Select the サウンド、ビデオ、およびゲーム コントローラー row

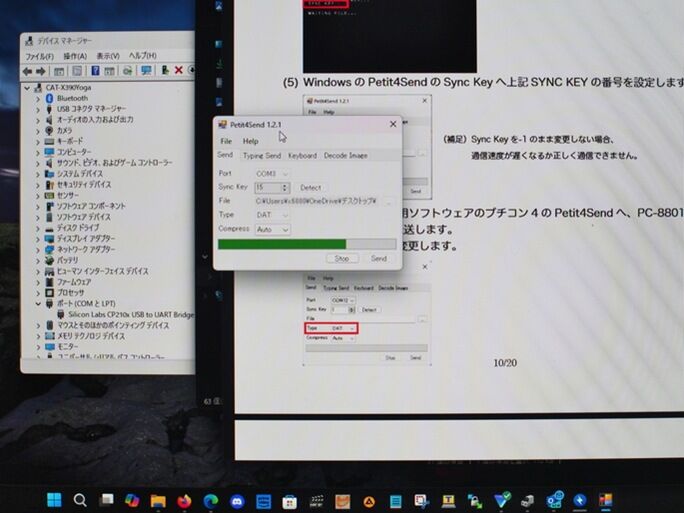[115, 163]
